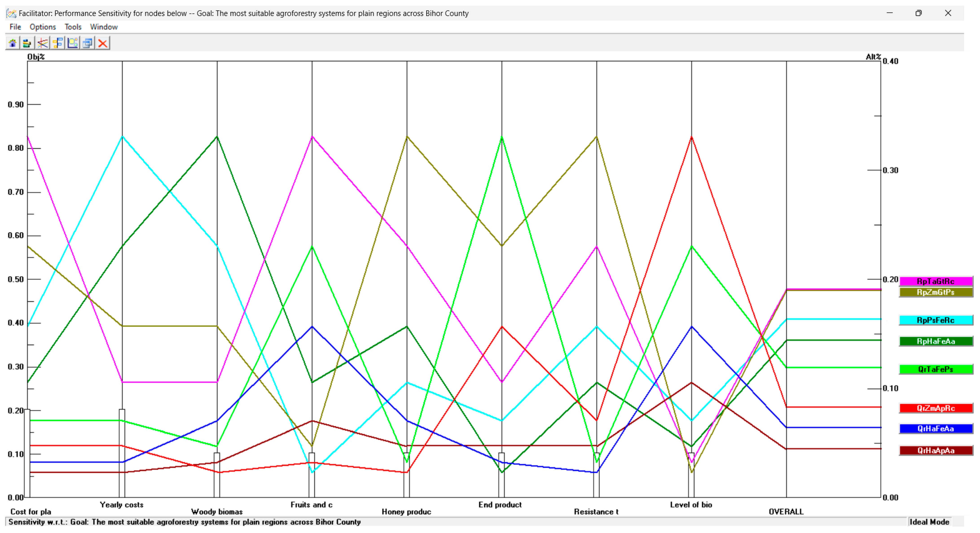Click the Facilitator app icon in title bar
This screenshot has width=980, height=533.
click(x=11, y=13)
